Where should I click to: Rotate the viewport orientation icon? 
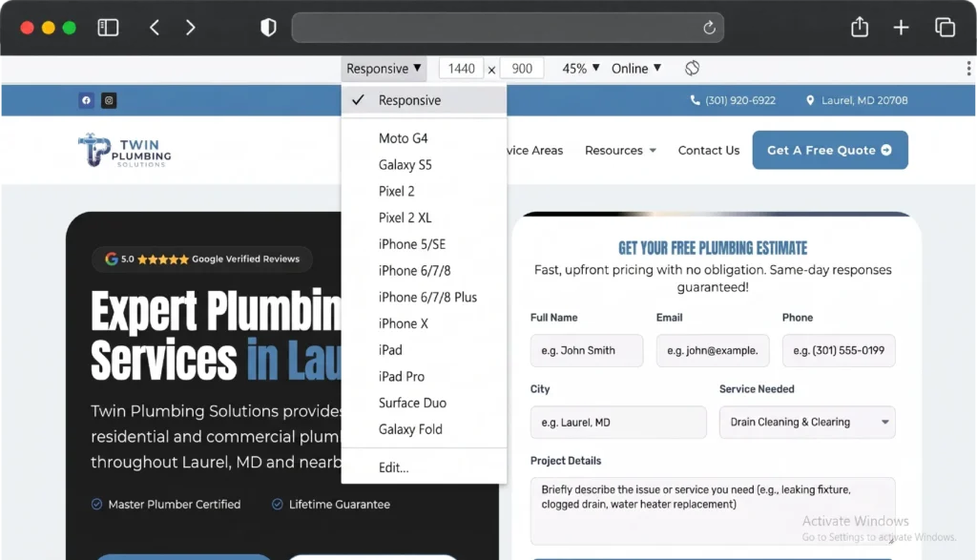[693, 68]
